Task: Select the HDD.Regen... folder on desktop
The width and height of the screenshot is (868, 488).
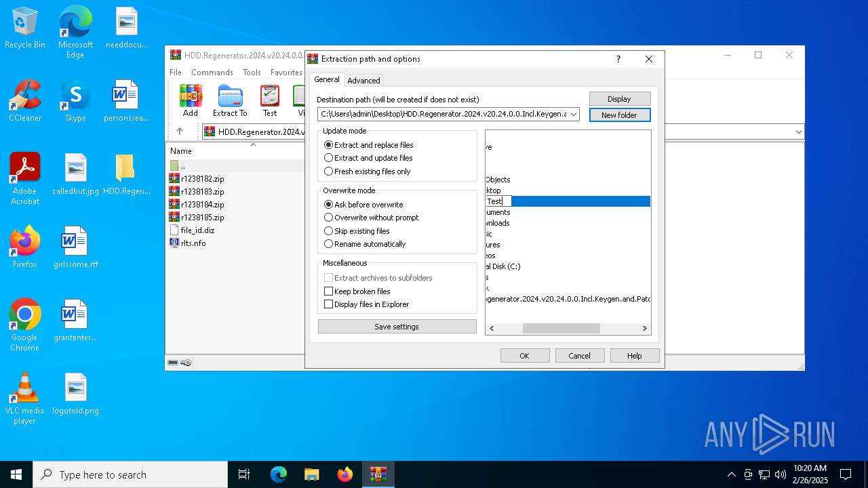Action: tap(126, 174)
